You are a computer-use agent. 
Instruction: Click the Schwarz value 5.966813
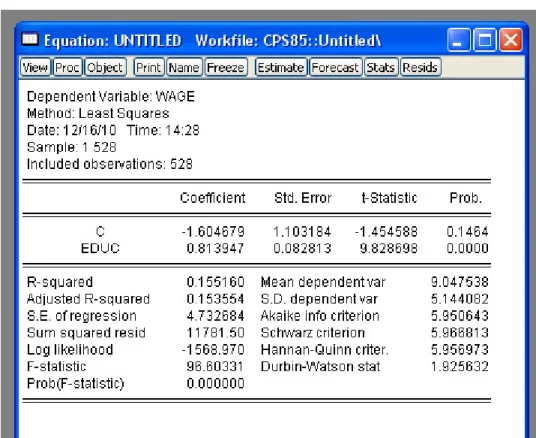click(459, 333)
